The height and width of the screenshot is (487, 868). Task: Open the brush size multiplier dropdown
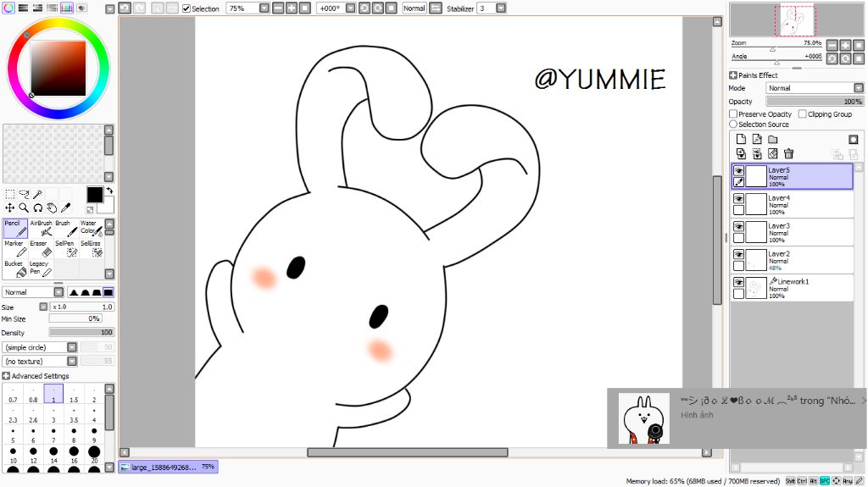point(43,307)
